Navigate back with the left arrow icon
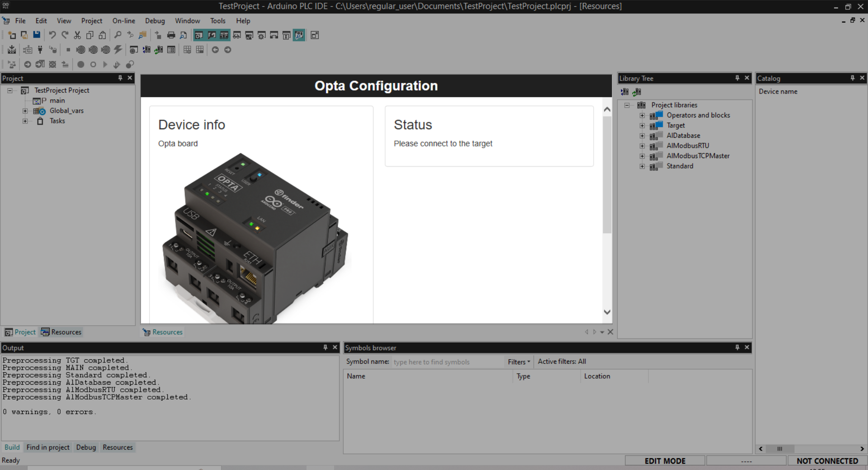The height and width of the screenshot is (470, 868). [x=215, y=50]
